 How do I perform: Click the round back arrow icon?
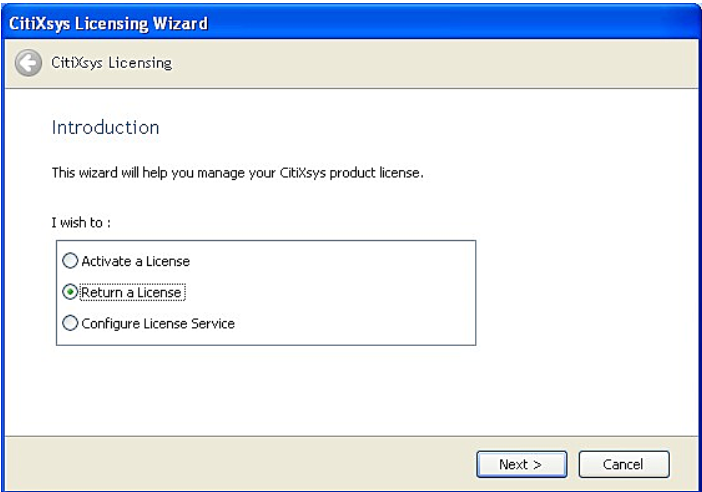coord(28,63)
